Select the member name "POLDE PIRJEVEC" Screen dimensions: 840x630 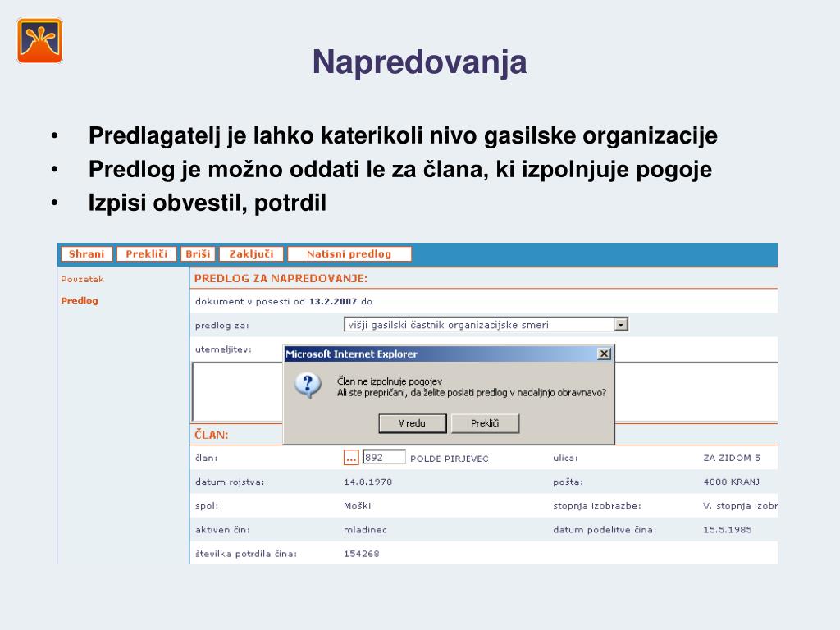449,459
